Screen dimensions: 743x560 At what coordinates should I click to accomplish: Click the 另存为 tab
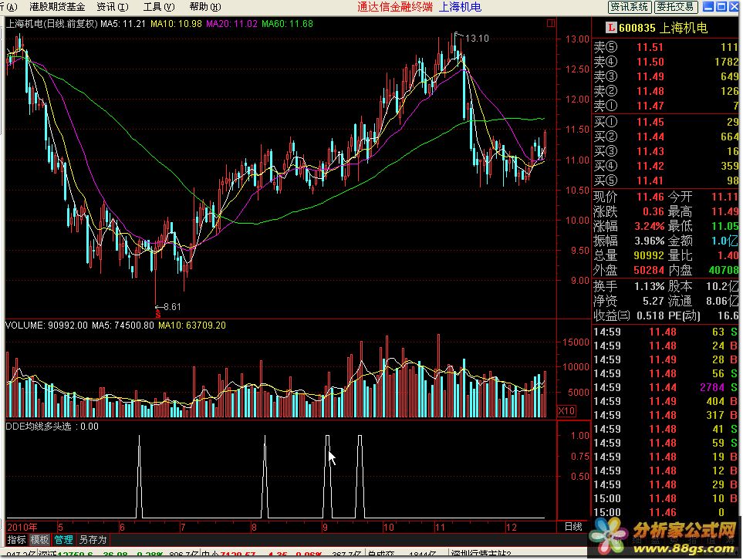click(x=93, y=540)
